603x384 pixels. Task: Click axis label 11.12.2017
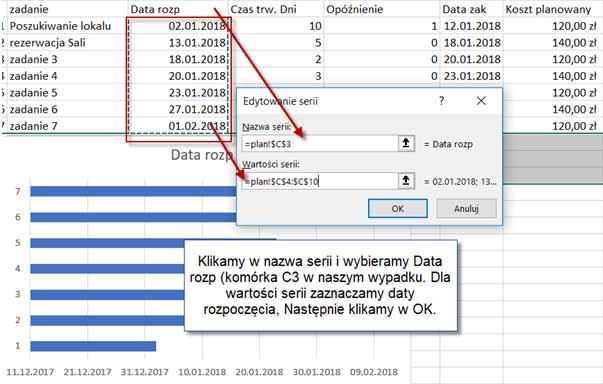[x=30, y=372]
